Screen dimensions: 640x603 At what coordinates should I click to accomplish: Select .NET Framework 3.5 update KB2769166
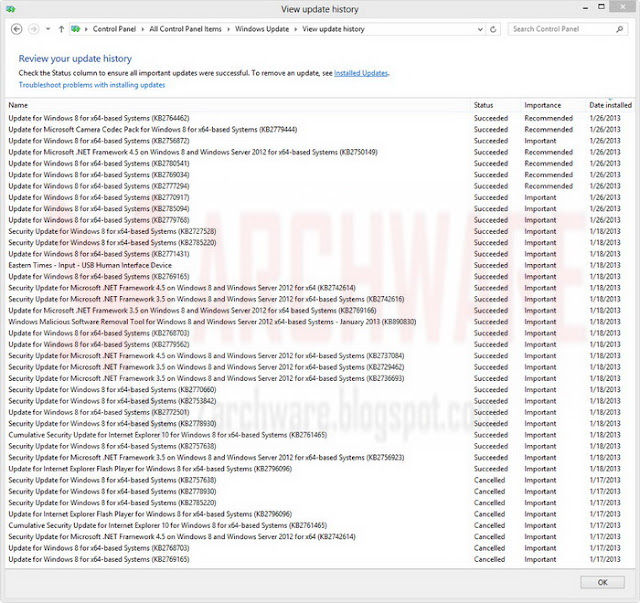coord(320,310)
